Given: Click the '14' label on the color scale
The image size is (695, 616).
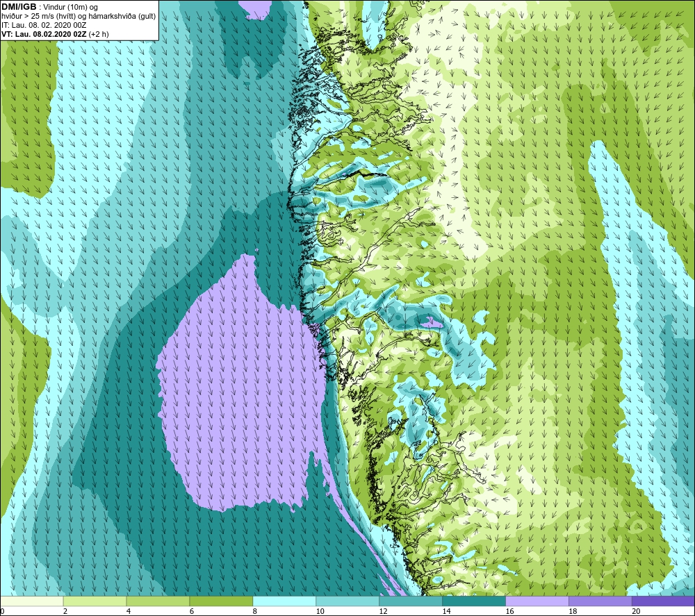Looking at the screenshot, I should pyautogui.click(x=446, y=611).
